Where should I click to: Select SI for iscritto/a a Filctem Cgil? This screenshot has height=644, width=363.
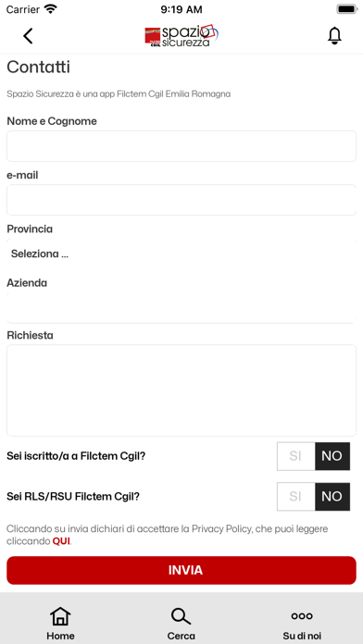coord(296,456)
